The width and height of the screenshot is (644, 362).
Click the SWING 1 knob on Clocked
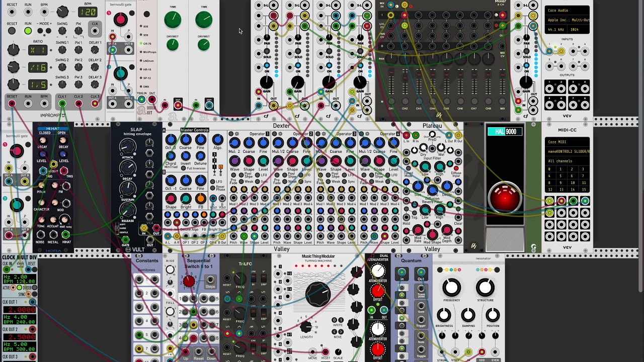point(62,50)
